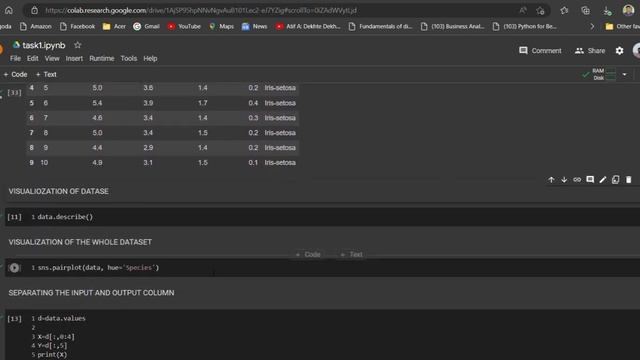Insert text cell via hover + Text button
Screen dimensions: 640x360
[x=352, y=254]
